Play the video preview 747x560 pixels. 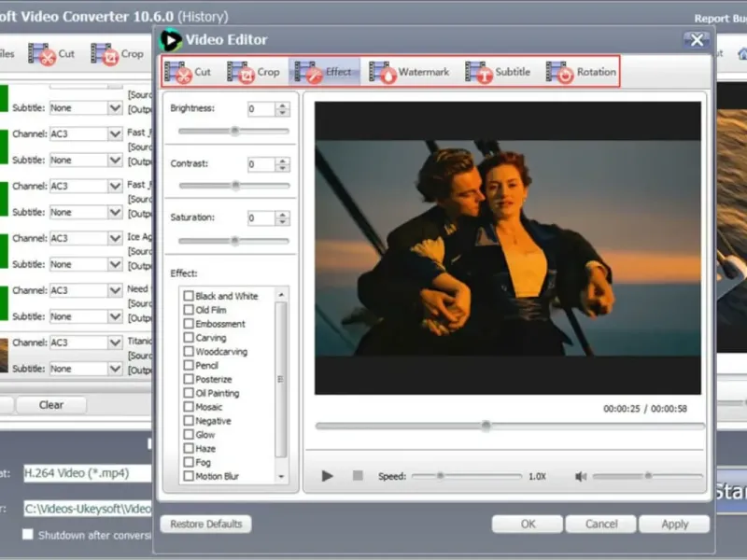[x=327, y=476]
